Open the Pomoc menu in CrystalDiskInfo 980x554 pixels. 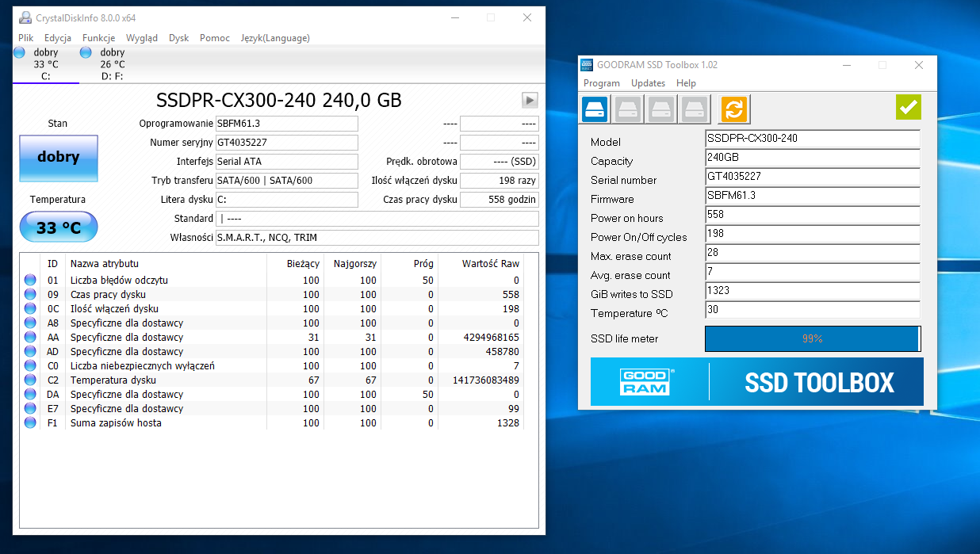point(215,38)
